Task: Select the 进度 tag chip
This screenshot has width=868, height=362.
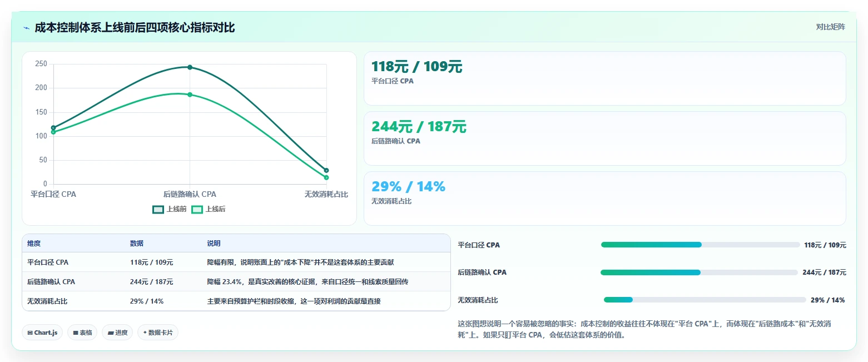Action: 117,333
